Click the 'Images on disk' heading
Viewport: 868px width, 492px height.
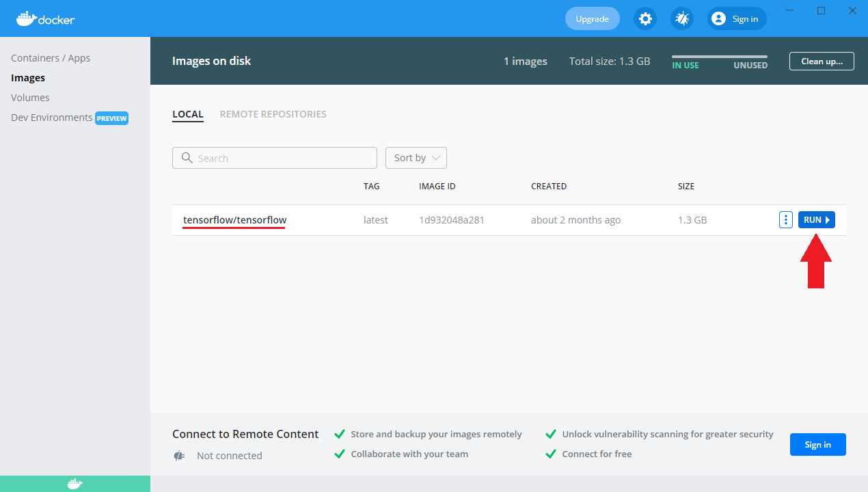[211, 61]
